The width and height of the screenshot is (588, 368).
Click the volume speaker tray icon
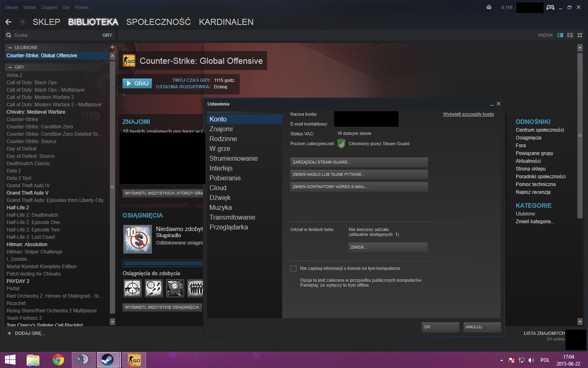click(531, 360)
